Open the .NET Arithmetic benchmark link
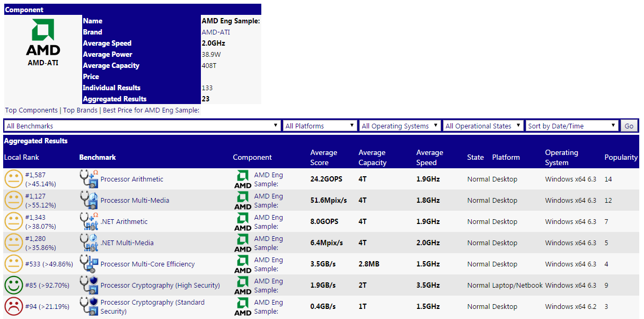 tap(124, 221)
